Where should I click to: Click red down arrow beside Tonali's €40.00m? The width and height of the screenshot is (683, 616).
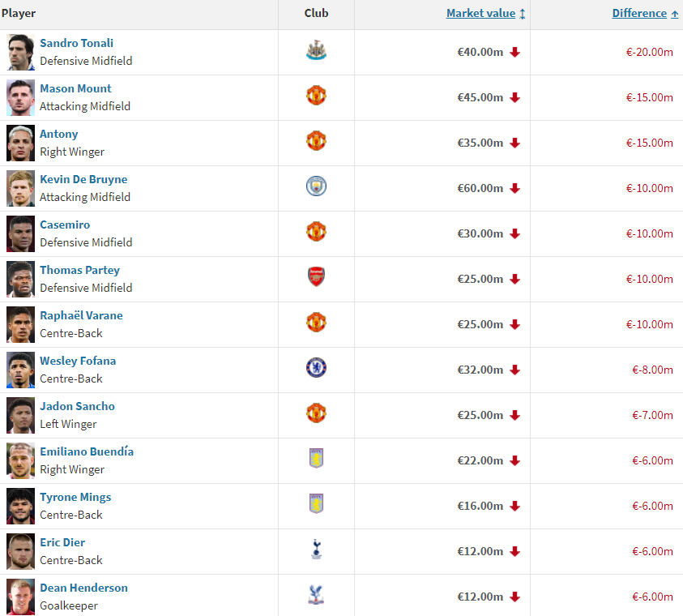click(x=514, y=52)
